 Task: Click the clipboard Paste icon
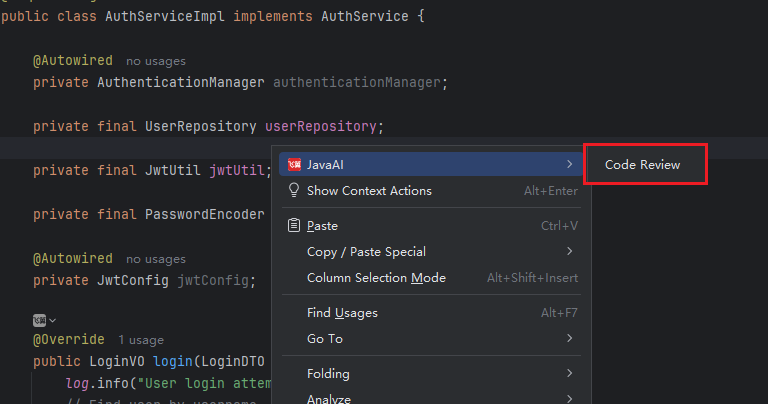pyautogui.click(x=294, y=226)
